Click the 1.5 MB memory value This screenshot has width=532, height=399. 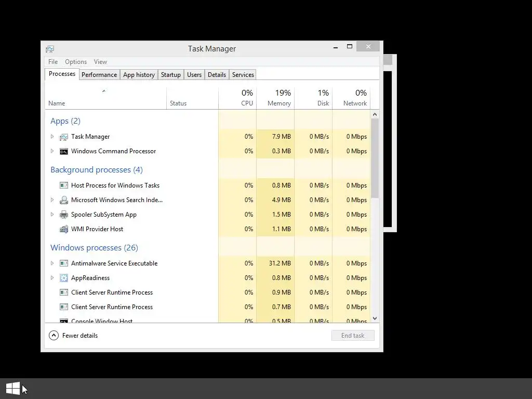pyautogui.click(x=281, y=215)
